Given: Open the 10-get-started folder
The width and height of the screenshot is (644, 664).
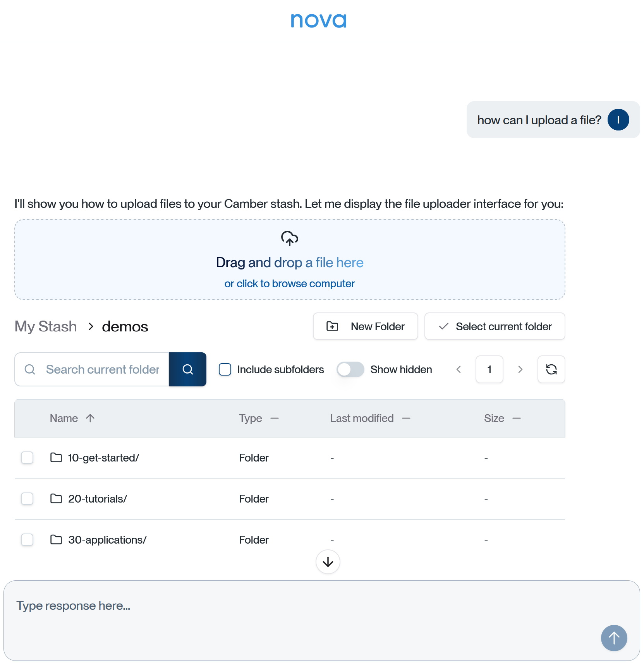Looking at the screenshot, I should [x=103, y=458].
